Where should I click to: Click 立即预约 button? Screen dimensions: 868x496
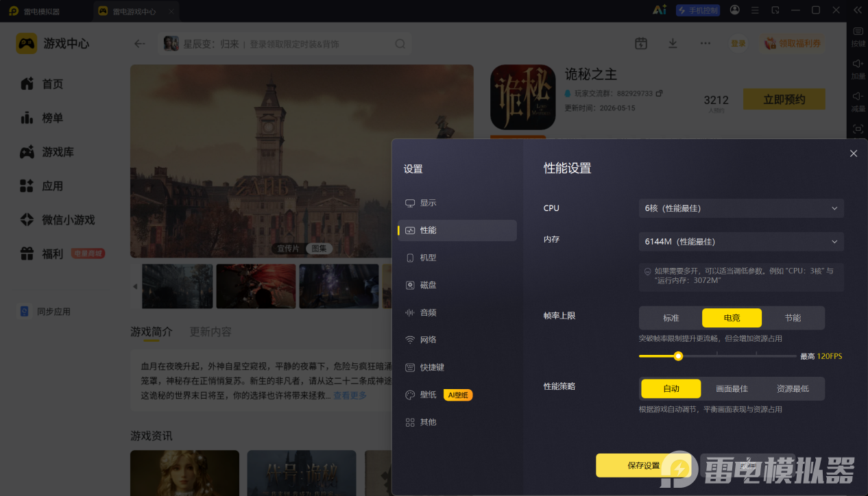click(784, 99)
